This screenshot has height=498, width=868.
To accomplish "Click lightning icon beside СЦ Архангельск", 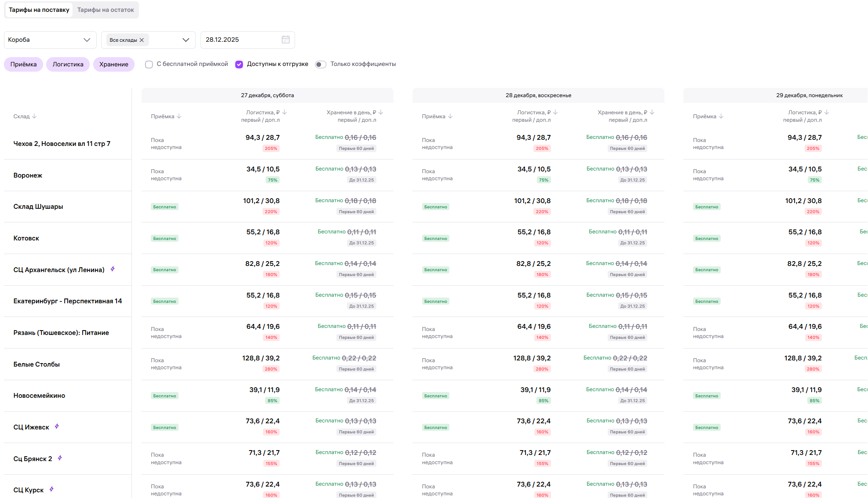I will pos(113,269).
